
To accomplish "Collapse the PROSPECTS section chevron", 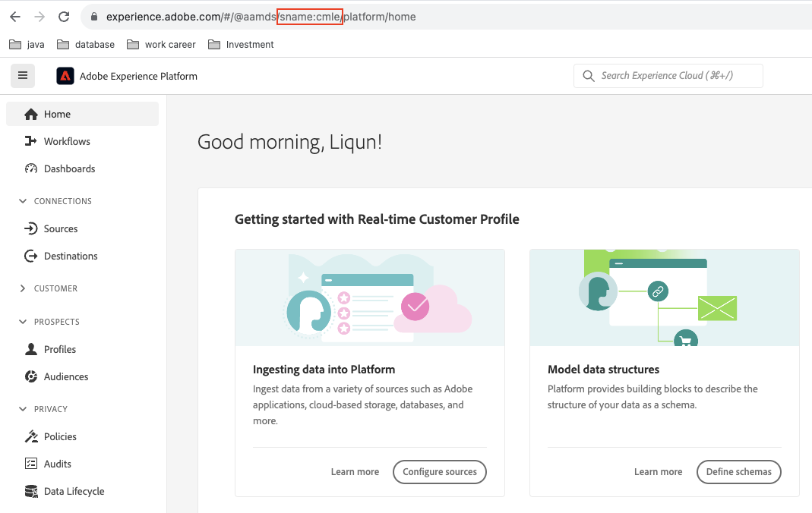I will pyautogui.click(x=22, y=321).
